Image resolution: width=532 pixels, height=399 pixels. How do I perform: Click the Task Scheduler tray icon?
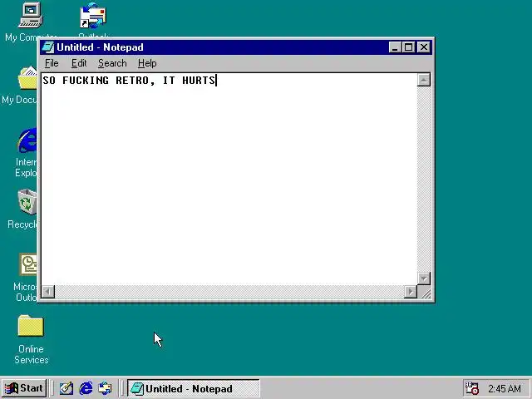click(471, 388)
